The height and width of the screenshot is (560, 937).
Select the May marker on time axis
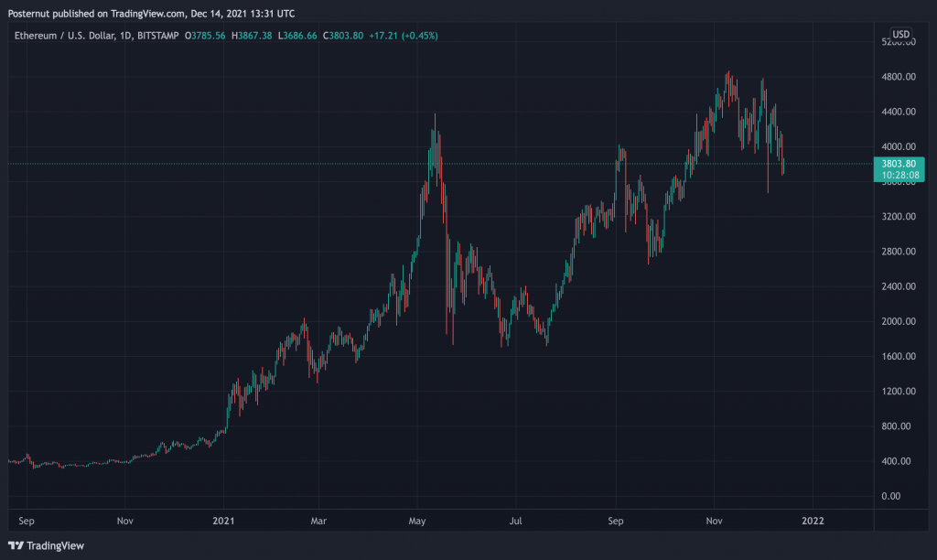418,521
